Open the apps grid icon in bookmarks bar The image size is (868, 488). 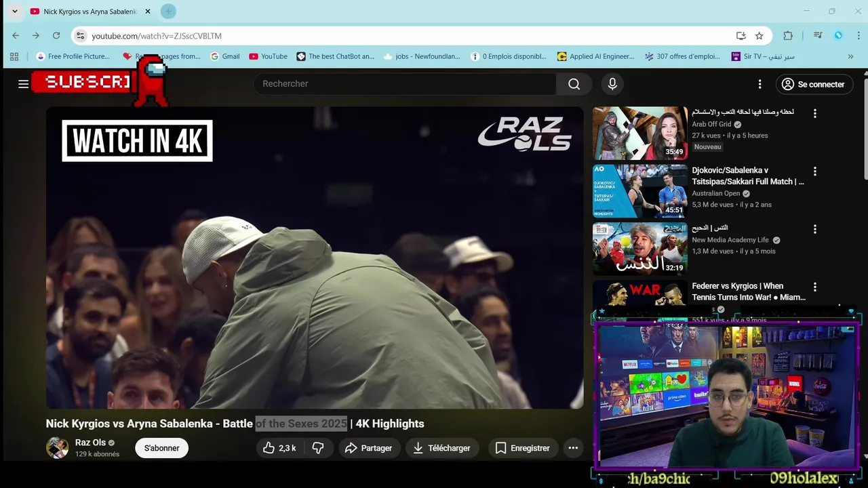14,56
